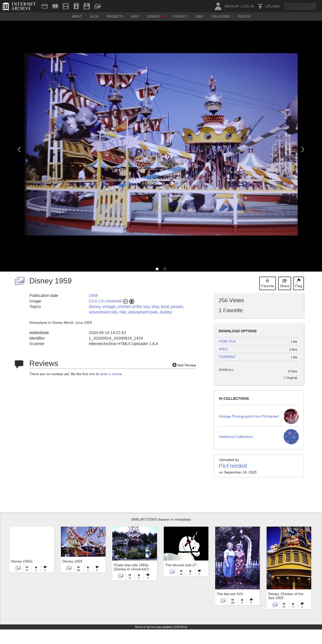Open the Texts book icon
This screenshot has width=322, height=644.
point(55,6)
